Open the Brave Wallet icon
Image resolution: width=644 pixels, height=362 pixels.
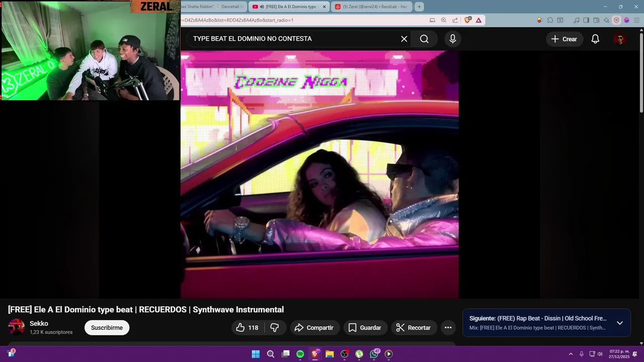[596, 20]
